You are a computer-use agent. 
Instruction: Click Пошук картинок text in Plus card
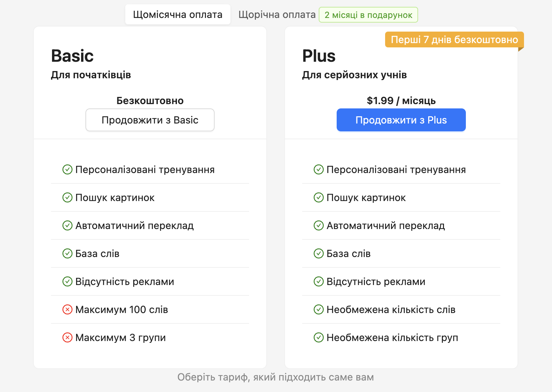[366, 198]
